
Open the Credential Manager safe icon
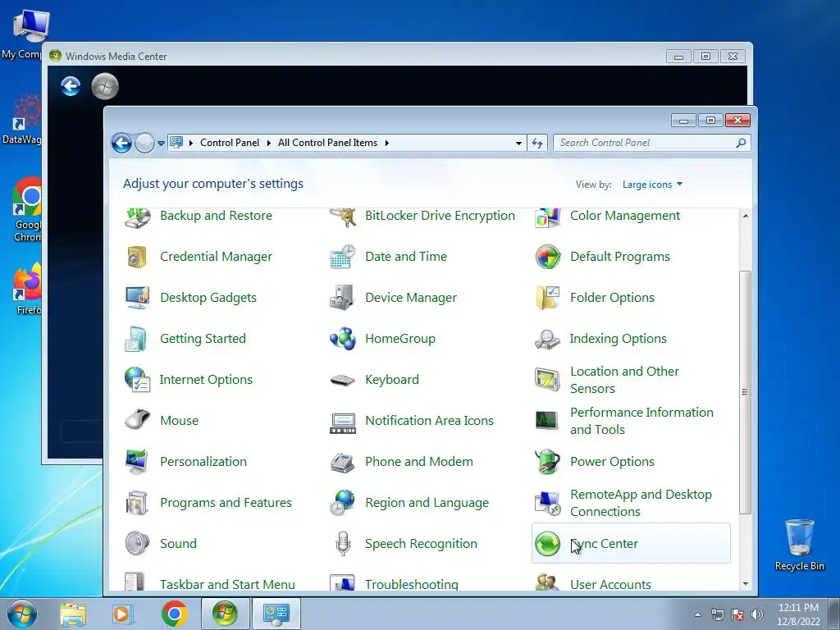[137, 257]
